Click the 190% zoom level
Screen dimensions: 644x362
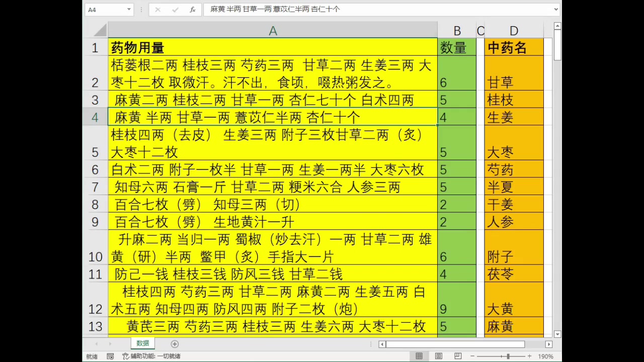point(545,356)
